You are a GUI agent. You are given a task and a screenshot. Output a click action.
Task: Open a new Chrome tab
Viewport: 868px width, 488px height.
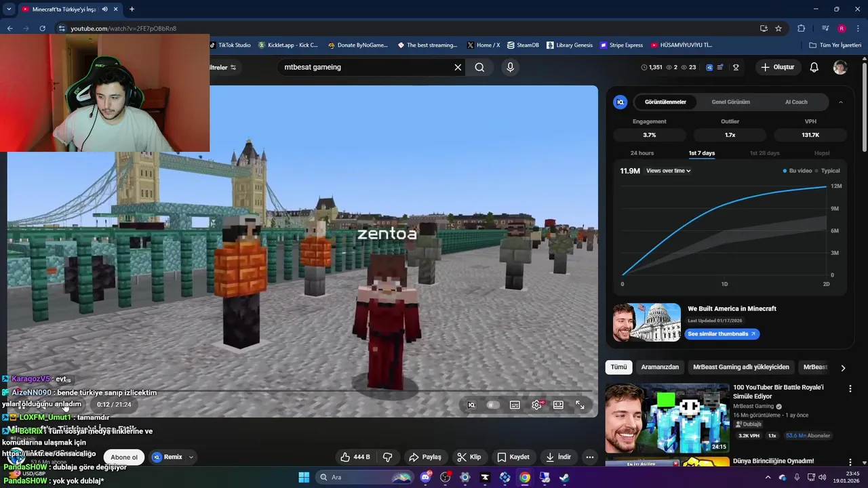click(132, 9)
